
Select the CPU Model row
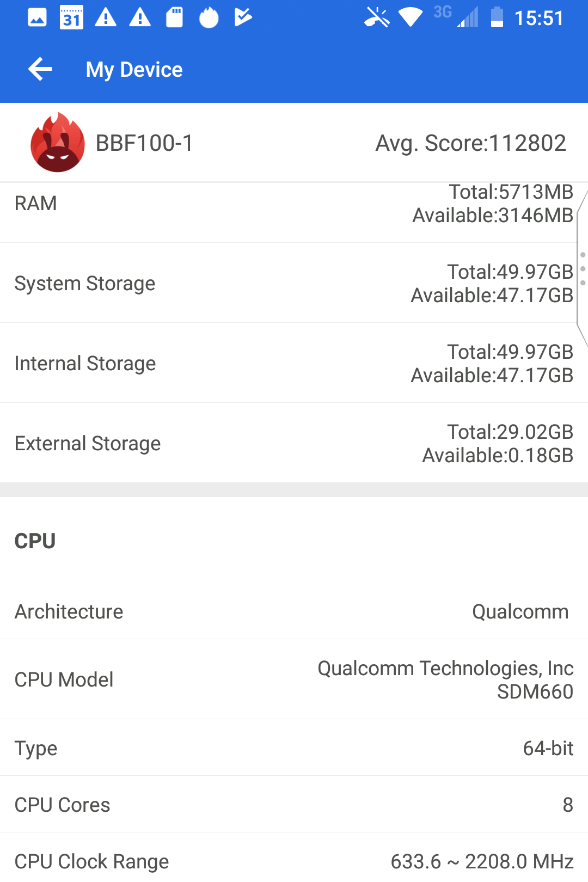click(294, 679)
